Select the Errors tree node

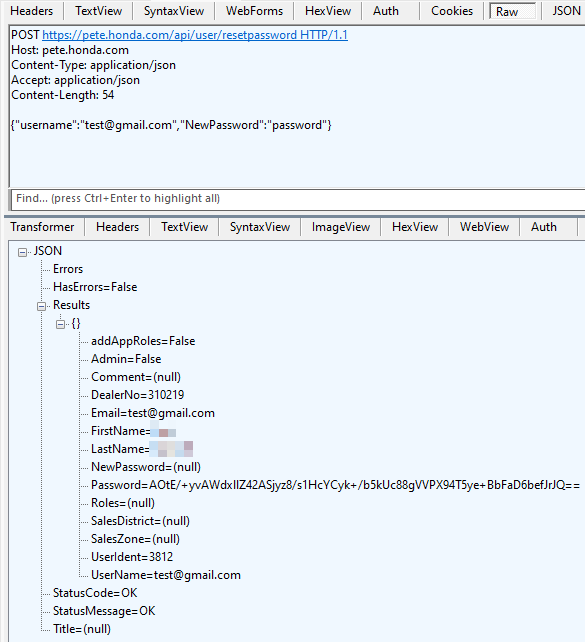coord(68,269)
